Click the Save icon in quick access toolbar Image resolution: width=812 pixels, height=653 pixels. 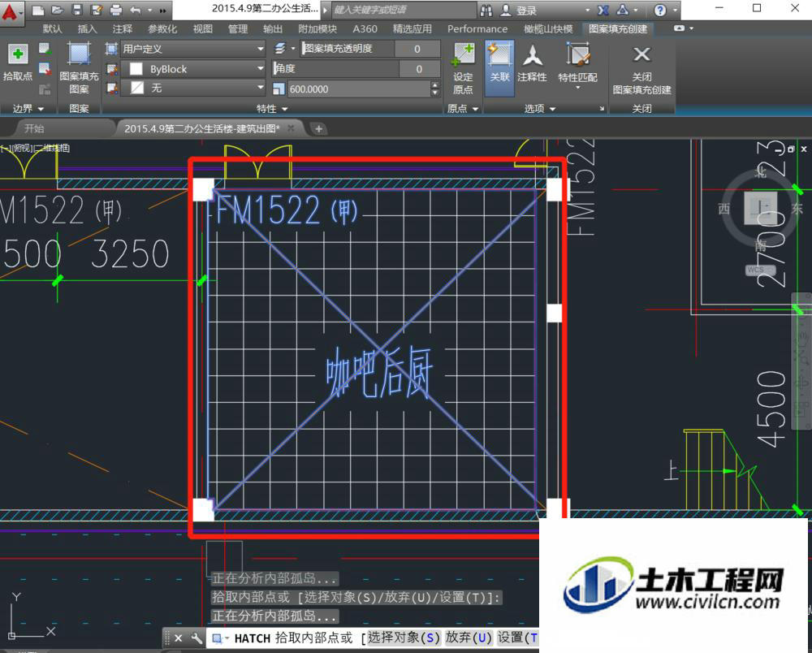[x=76, y=10]
